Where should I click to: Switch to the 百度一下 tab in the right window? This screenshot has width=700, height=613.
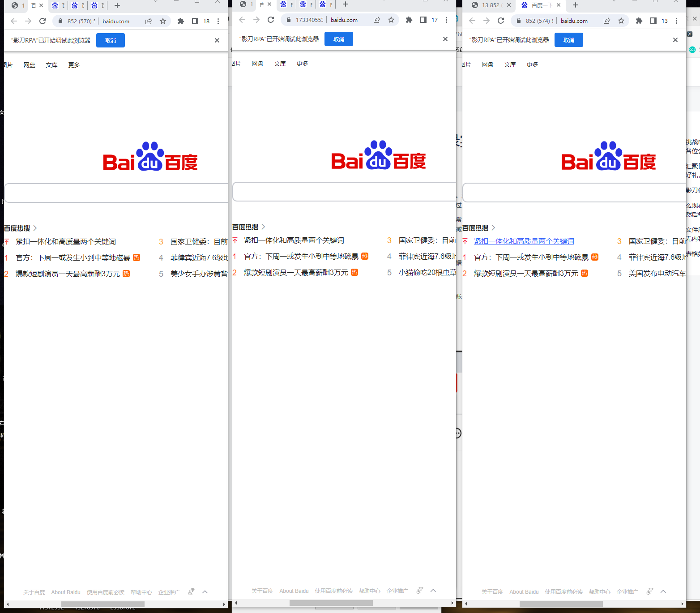[541, 5]
